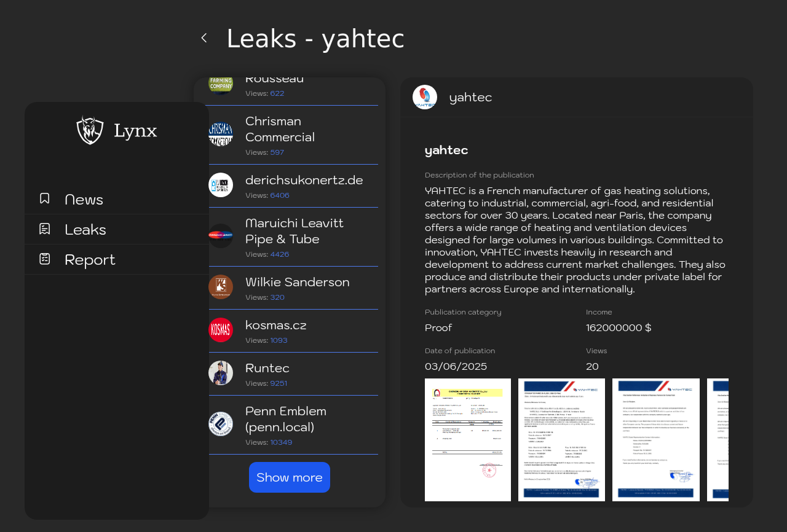The width and height of the screenshot is (787, 532).
Task: Click Views: 1093 under kosmas.cz
Action: [266, 340]
